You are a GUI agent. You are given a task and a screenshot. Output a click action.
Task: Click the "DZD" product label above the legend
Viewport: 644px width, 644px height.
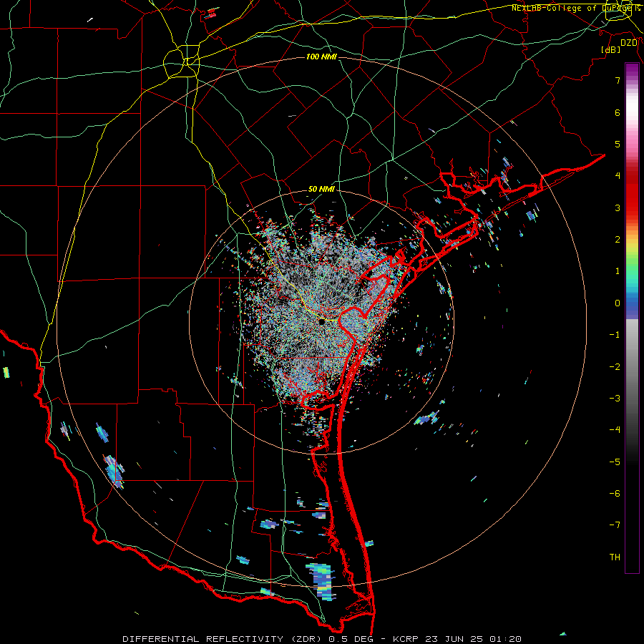[629, 43]
